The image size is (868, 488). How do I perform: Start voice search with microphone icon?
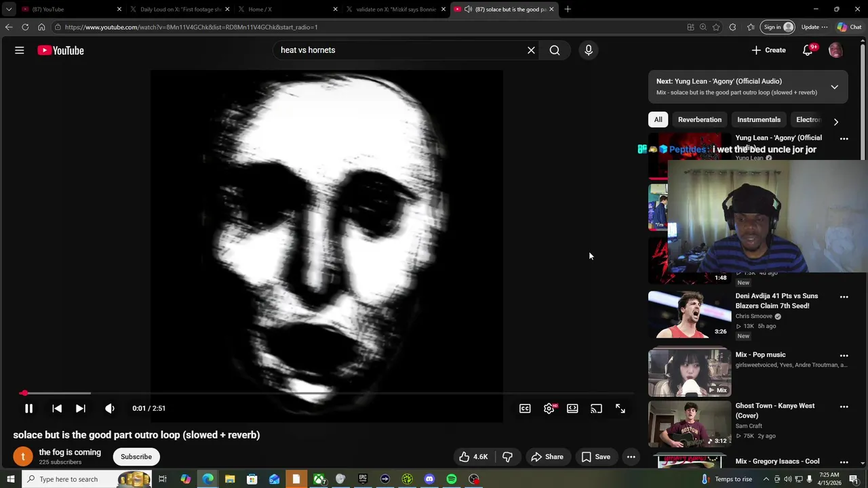(589, 50)
